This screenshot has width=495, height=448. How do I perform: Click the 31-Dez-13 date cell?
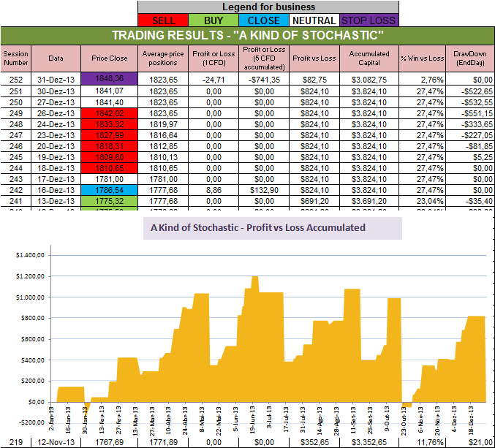[x=56, y=80]
